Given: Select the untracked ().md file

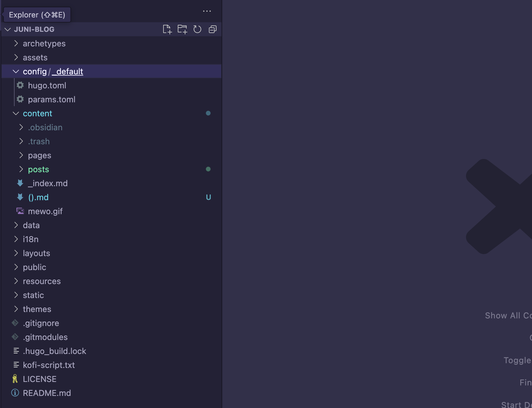Looking at the screenshot, I should point(38,197).
